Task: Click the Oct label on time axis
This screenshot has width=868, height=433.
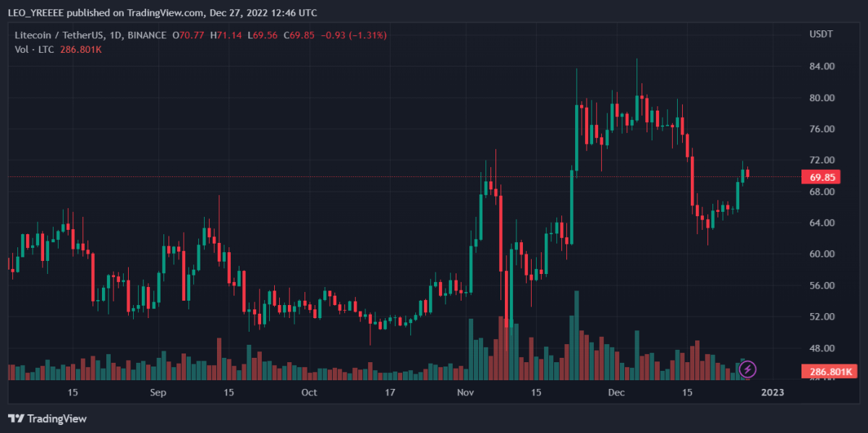Action: coord(309,393)
